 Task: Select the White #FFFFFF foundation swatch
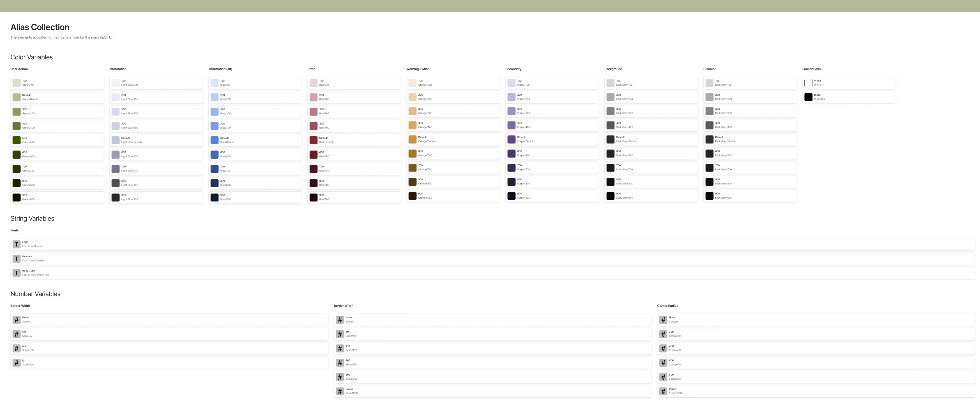[808, 83]
